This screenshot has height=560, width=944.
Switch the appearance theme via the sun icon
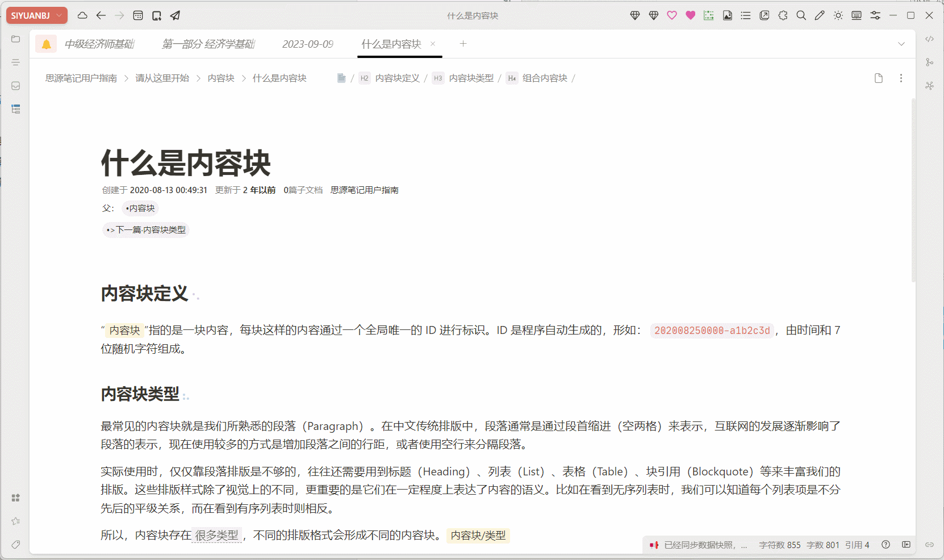[x=838, y=15]
